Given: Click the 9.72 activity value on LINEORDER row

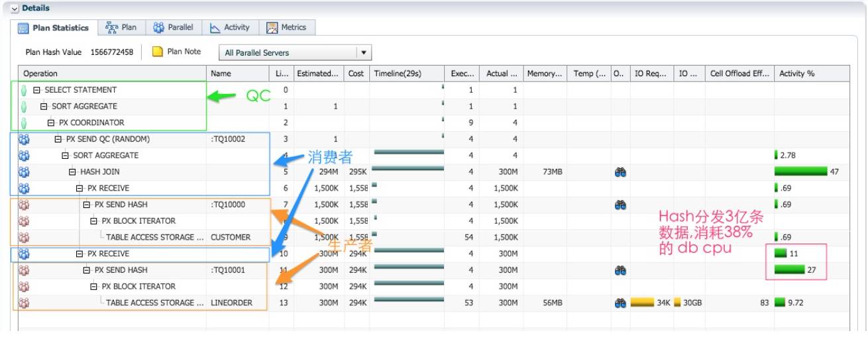Looking at the screenshot, I should tap(796, 303).
